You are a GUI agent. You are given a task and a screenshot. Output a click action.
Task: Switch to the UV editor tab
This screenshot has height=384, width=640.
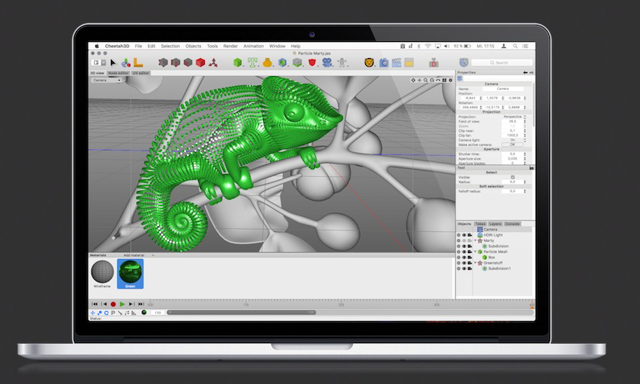click(x=141, y=73)
